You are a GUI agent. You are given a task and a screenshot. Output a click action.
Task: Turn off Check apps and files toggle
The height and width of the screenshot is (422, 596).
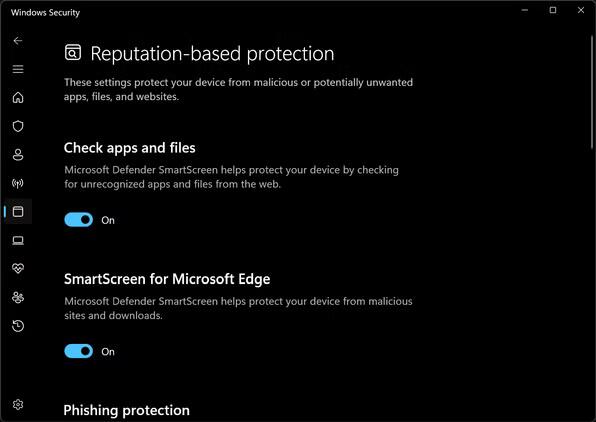click(79, 220)
